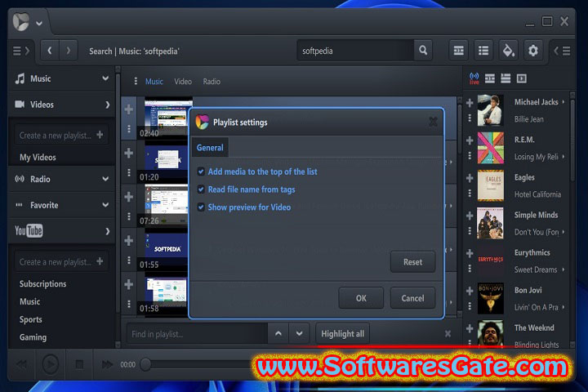Viewport: 588px width, 392px height.
Task: Expand the YouTube sidebar section
Action: pyautogui.click(x=107, y=231)
